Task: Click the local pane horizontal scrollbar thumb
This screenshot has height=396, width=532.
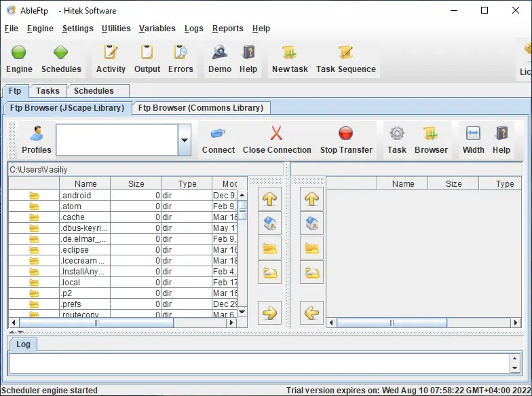Action: (96, 323)
